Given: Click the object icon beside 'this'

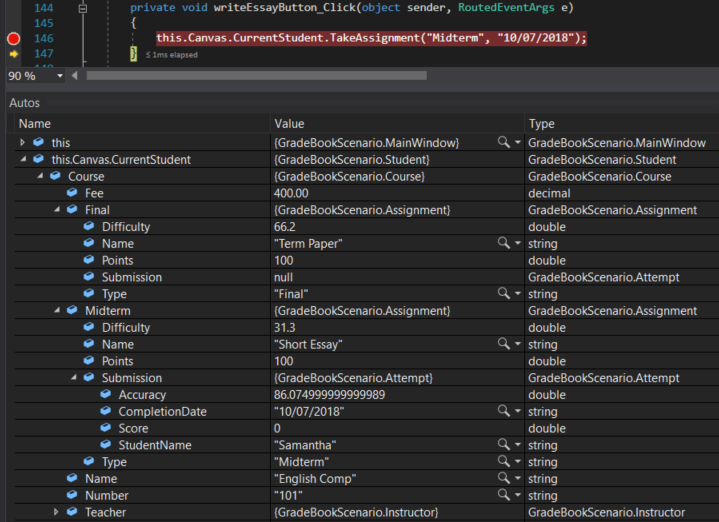Looking at the screenshot, I should click(x=39, y=142).
